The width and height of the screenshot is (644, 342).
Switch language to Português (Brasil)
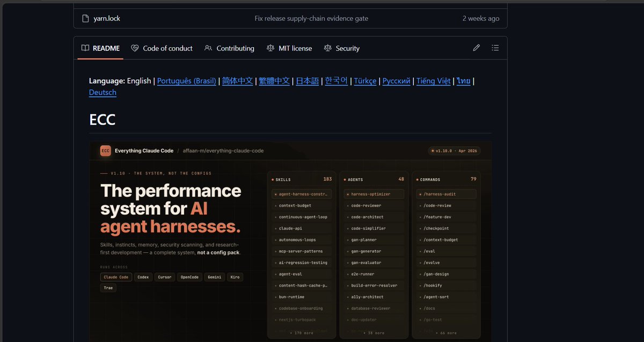187,81
